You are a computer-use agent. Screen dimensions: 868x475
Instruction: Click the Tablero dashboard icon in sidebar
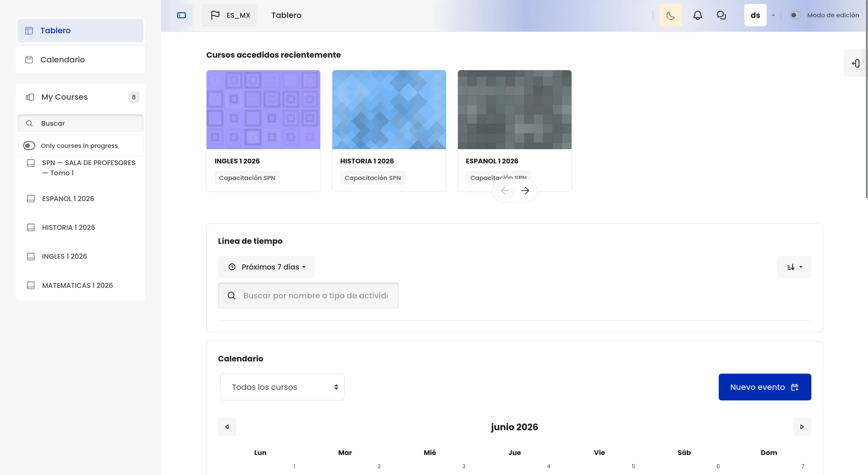29,31
